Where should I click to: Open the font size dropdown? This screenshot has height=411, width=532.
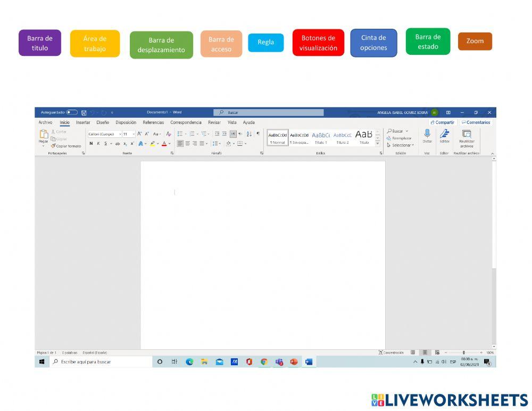coord(134,134)
